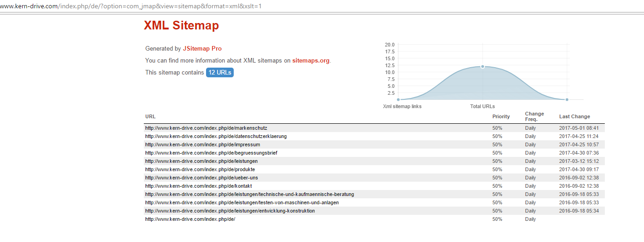Follow the produkte page link

pos(200,169)
